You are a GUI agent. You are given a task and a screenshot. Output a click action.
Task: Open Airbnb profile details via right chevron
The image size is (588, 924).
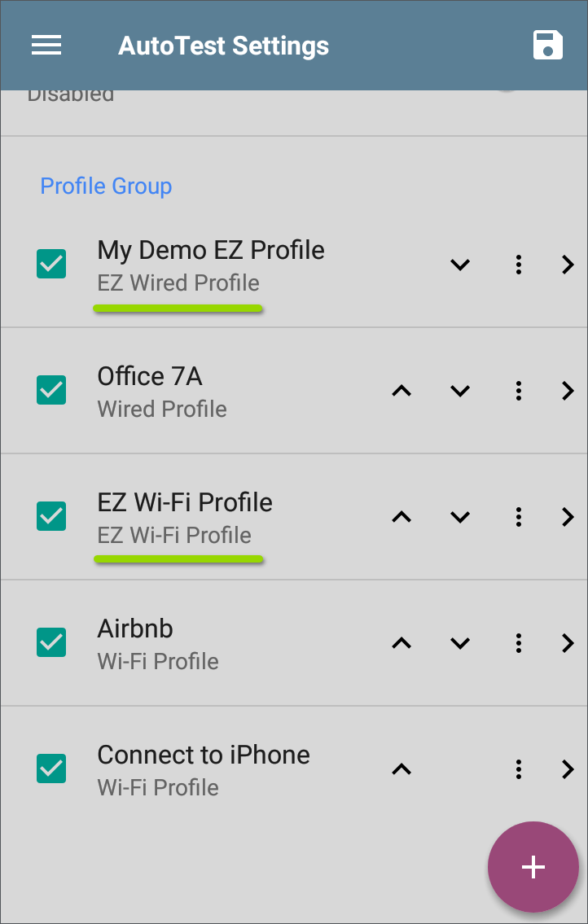(x=568, y=643)
